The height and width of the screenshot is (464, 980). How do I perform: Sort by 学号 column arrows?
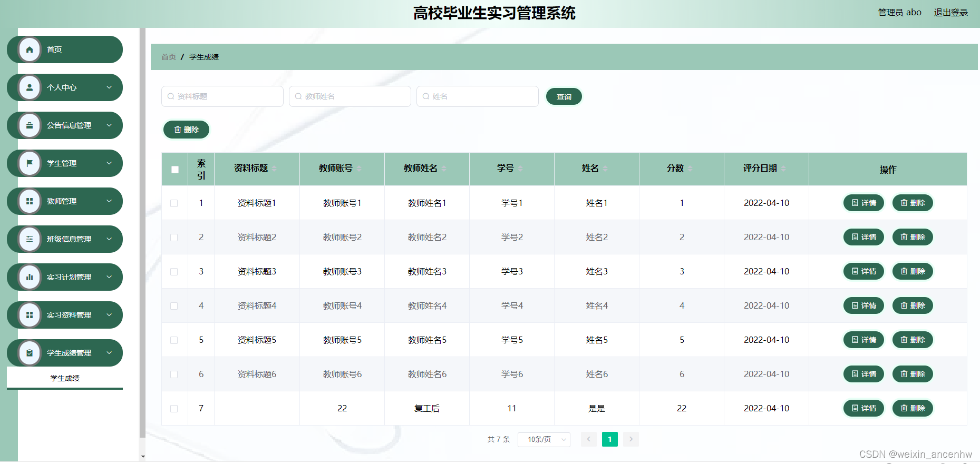(x=520, y=169)
